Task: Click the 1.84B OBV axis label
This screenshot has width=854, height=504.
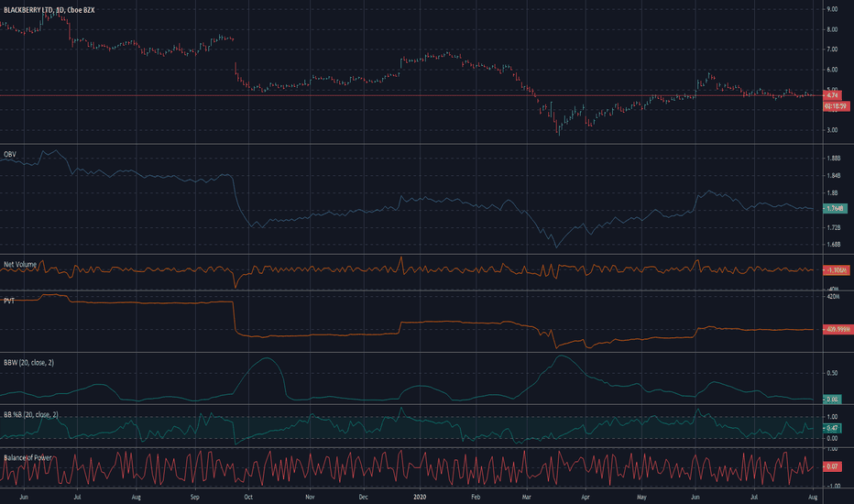Action: coord(833,176)
